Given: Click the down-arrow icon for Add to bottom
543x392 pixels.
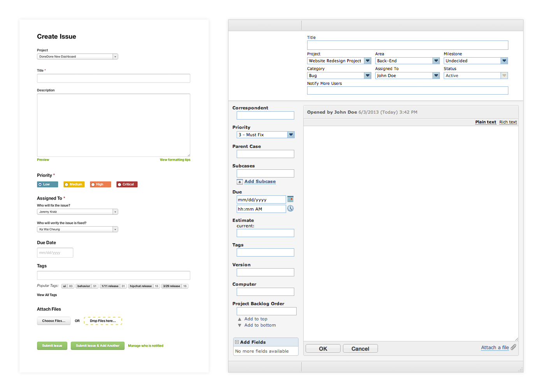Looking at the screenshot, I should click(239, 325).
